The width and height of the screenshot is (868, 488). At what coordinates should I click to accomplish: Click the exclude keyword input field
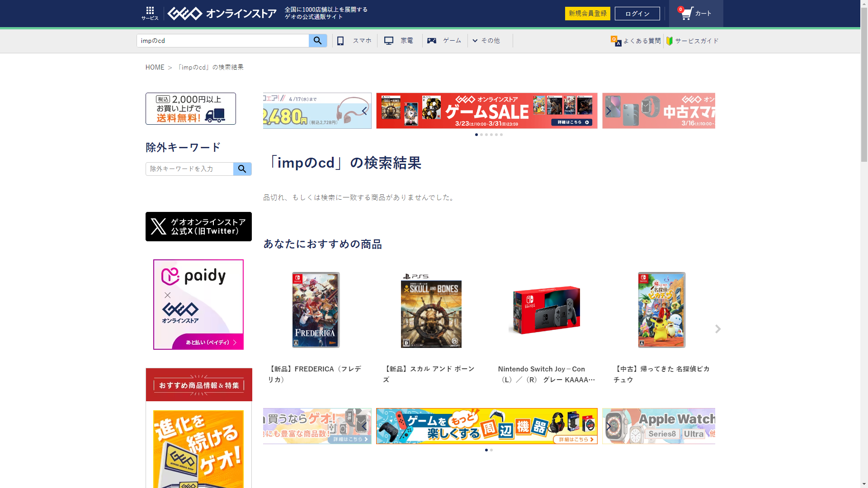click(x=189, y=169)
